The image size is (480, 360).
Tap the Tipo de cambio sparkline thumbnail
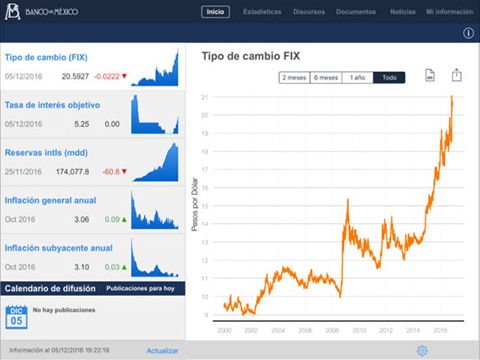coord(155,67)
